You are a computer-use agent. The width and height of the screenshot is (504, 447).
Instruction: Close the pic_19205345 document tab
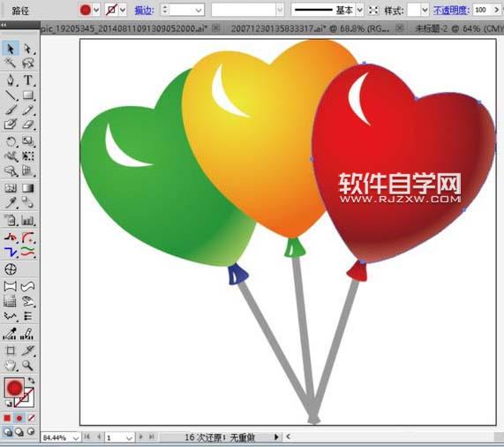(x=216, y=28)
